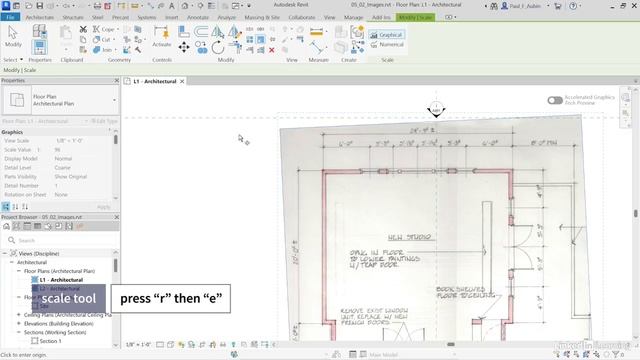
Task: Close the L1 - Architectural view tab
Action: coord(182,81)
